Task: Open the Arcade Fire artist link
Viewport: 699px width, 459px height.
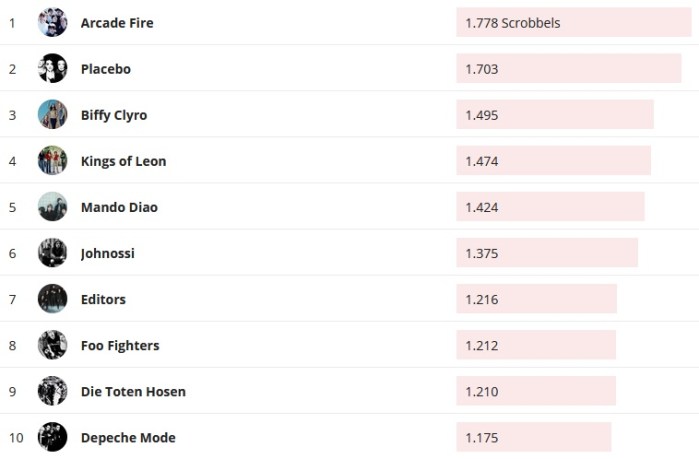Action: click(x=117, y=23)
